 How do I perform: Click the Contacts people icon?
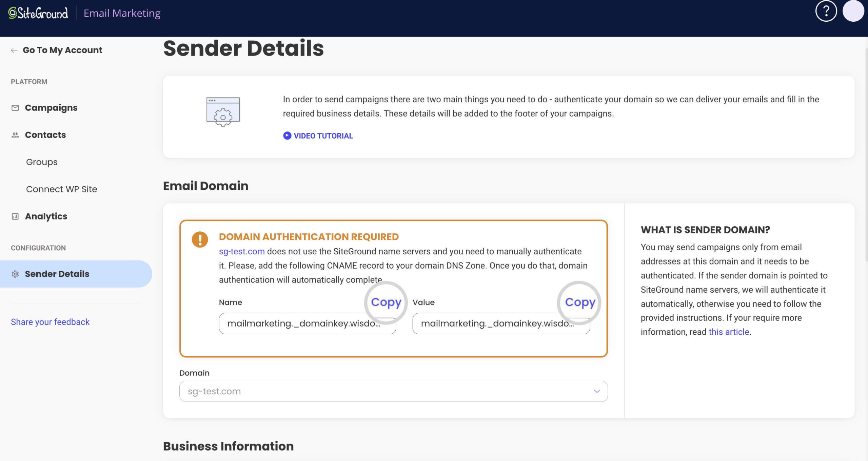coord(15,135)
